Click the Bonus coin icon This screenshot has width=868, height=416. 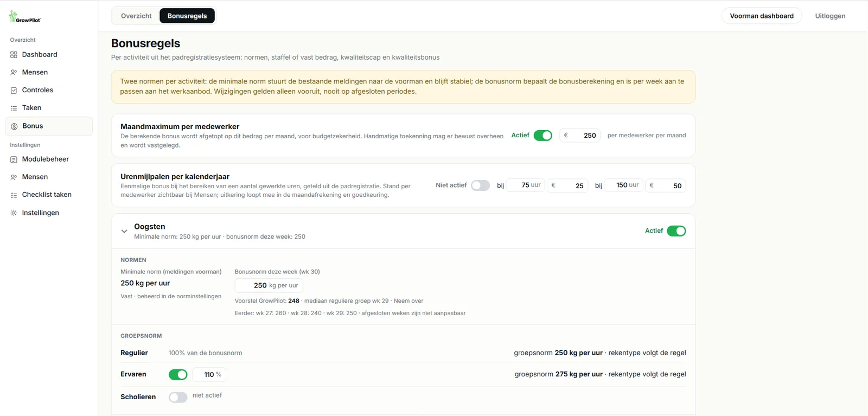click(x=14, y=126)
